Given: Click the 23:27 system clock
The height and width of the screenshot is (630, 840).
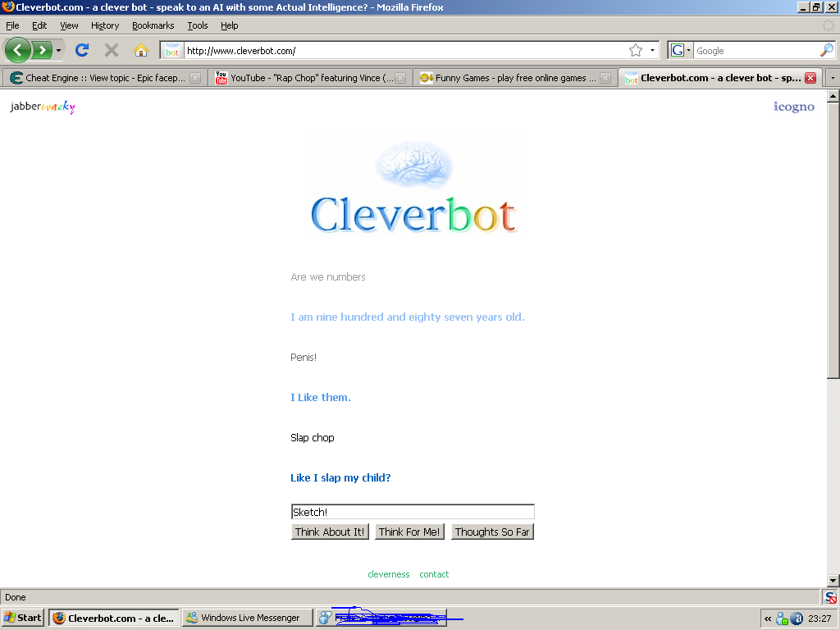Looking at the screenshot, I should [819, 619].
